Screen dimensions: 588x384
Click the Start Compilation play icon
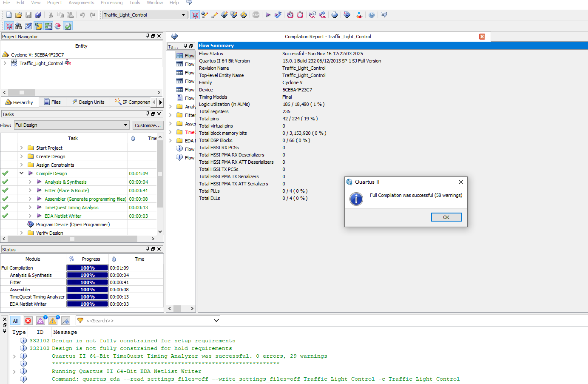[268, 15]
